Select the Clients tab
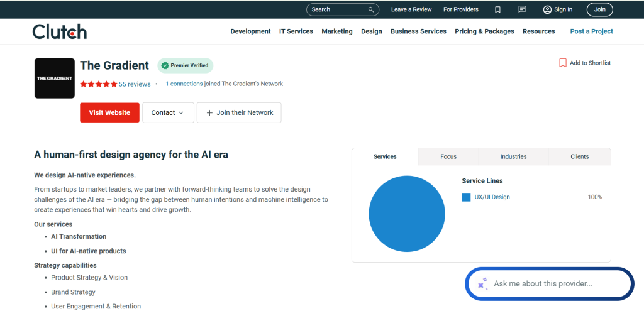 [579, 156]
